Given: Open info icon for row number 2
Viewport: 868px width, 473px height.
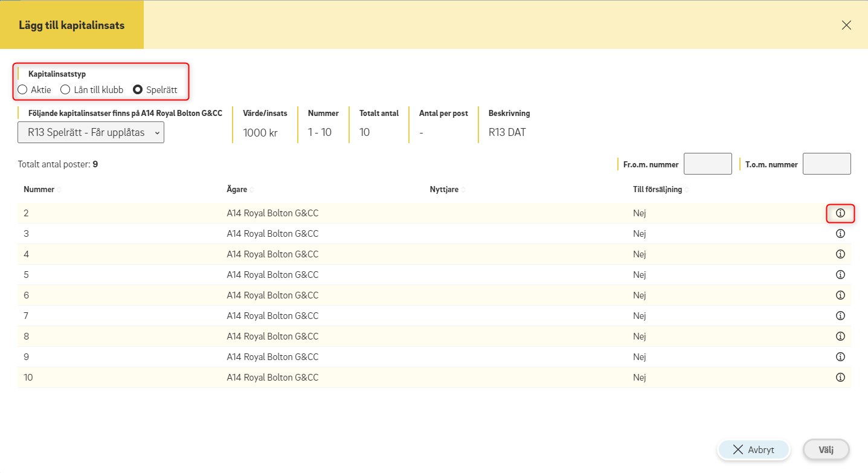Looking at the screenshot, I should tap(840, 213).
